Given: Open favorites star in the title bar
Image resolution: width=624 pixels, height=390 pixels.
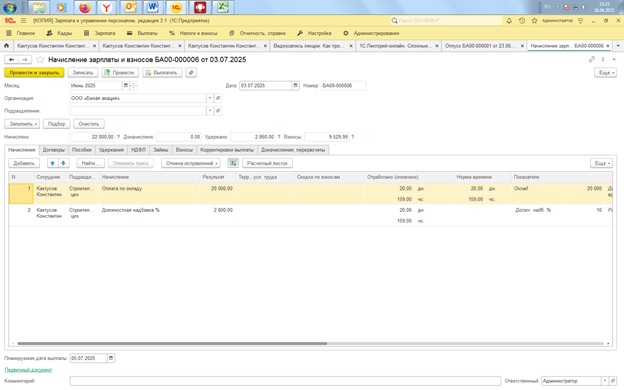Looking at the screenshot, I should pyautogui.click(x=534, y=20).
